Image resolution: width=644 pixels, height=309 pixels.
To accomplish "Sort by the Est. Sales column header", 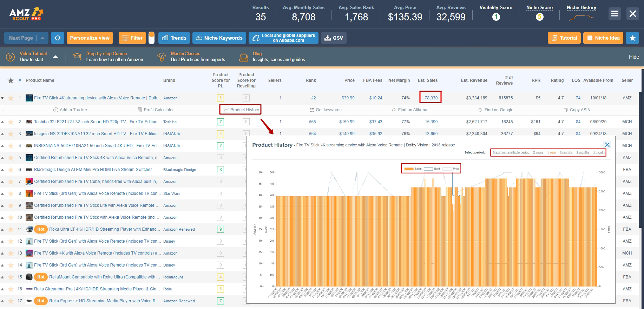I will [428, 80].
